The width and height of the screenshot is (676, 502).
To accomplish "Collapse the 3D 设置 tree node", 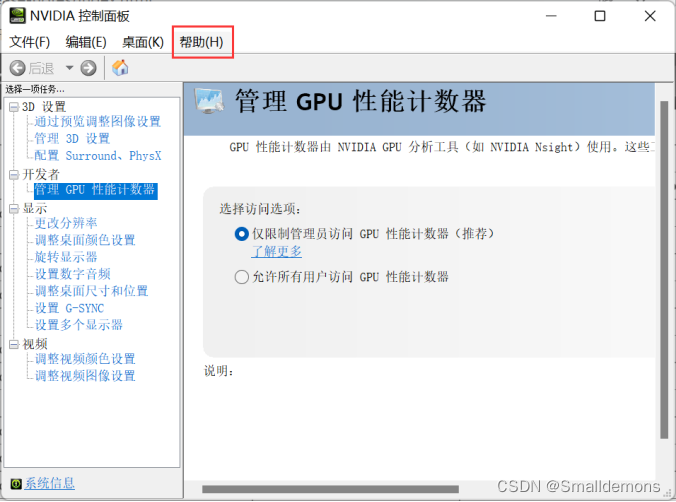I will [14, 107].
